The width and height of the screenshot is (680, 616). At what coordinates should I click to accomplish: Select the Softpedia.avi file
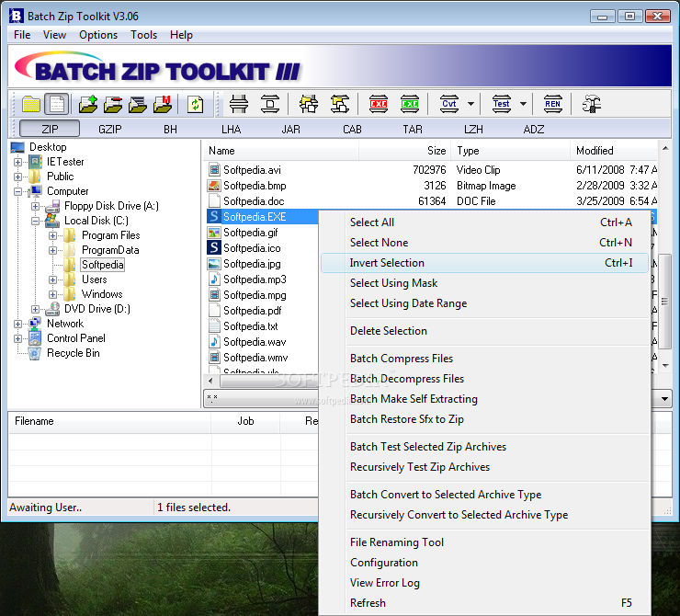(252, 169)
